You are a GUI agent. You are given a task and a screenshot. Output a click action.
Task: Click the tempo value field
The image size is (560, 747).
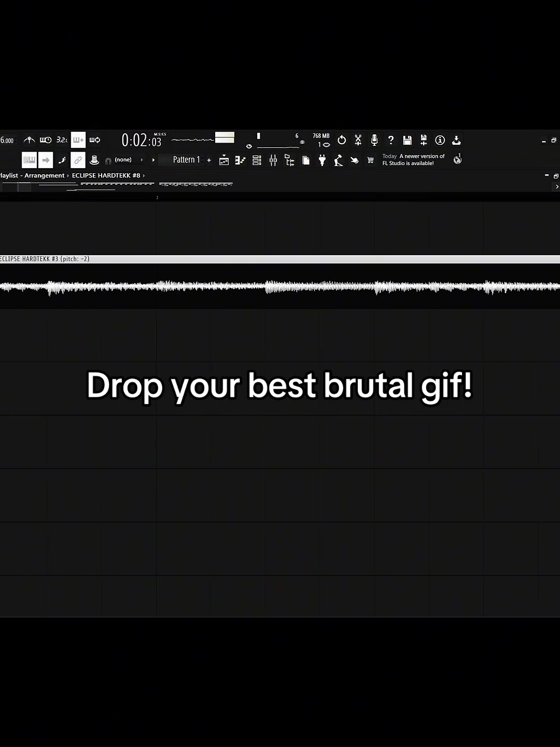(7, 141)
